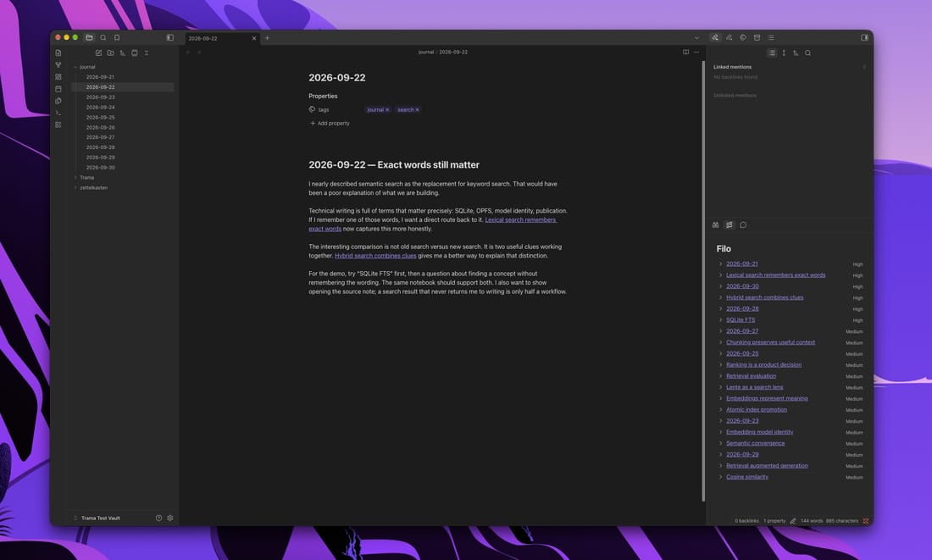The height and width of the screenshot is (560, 932).
Task: Remove the journal tag
Action: [x=387, y=110]
